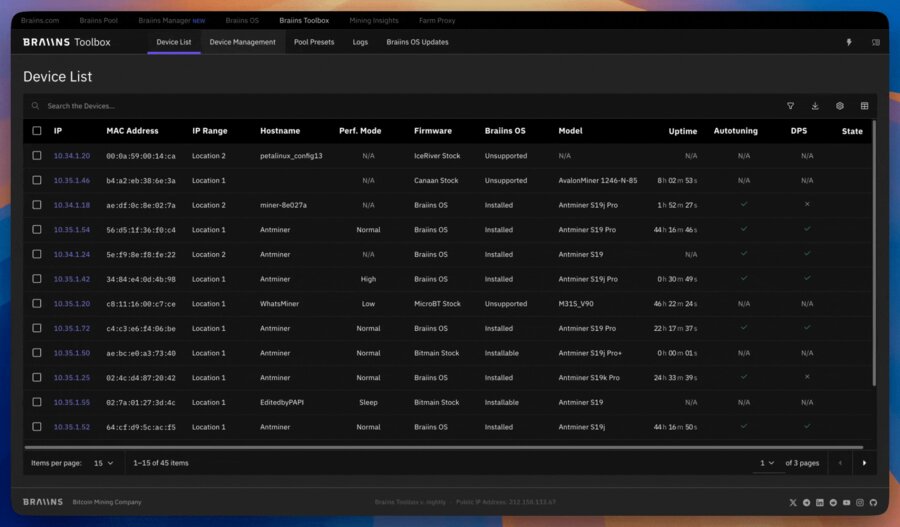
Task: Open Braiins X (Twitter) footer icon
Action: pyautogui.click(x=793, y=502)
